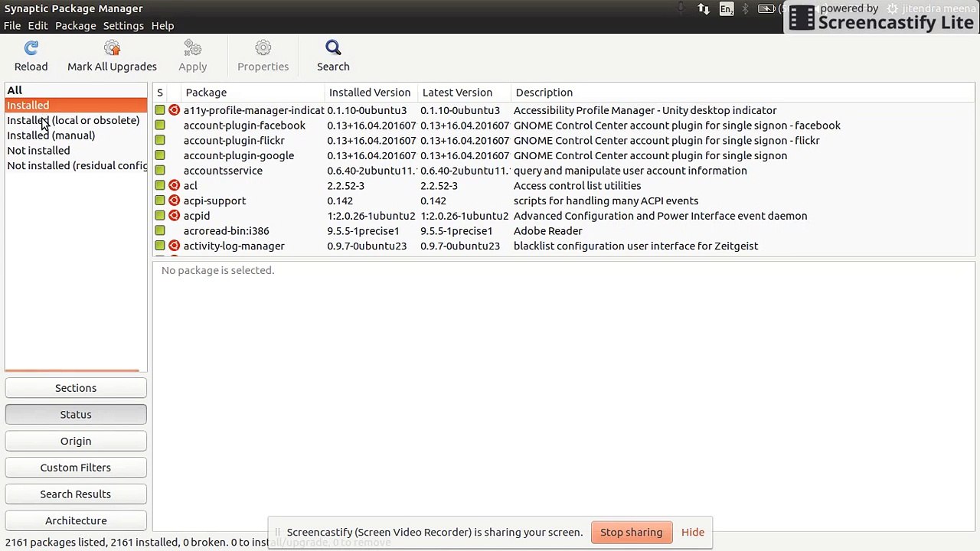Click the Apply toolbar icon
This screenshot has height=551, width=980.
click(193, 49)
